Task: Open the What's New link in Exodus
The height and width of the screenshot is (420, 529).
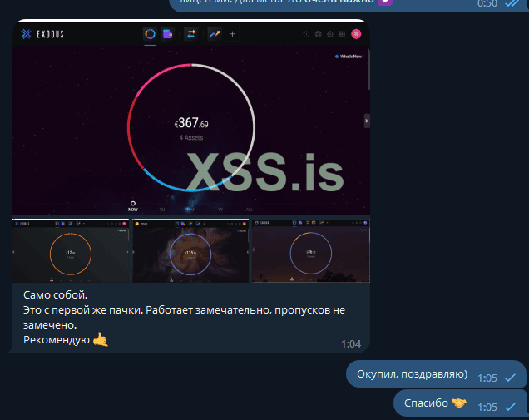Action: click(x=349, y=57)
